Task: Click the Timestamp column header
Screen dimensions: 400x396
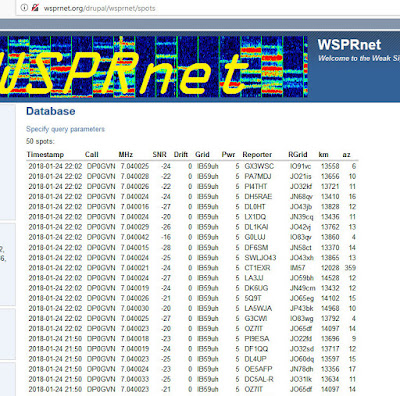Action: point(45,155)
